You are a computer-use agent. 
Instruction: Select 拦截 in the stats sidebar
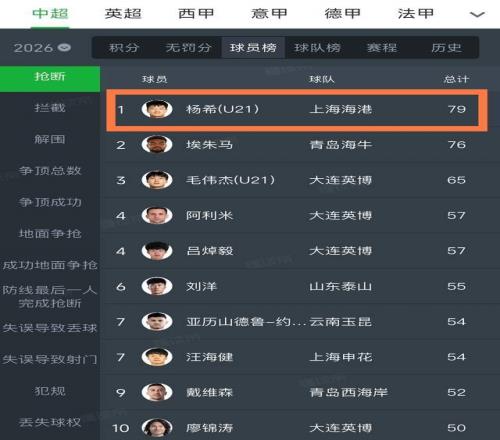tap(50, 108)
